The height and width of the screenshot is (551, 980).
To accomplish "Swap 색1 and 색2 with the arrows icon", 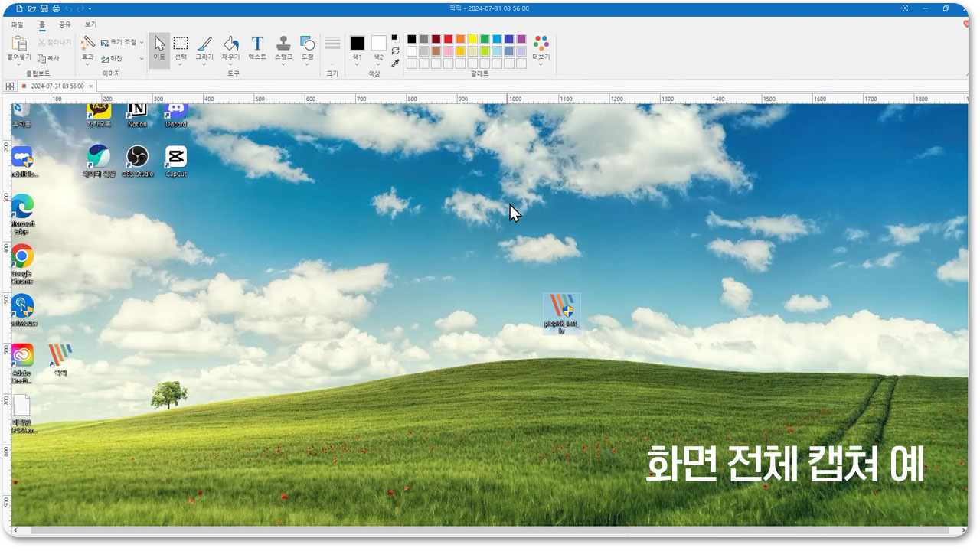I will (x=395, y=51).
